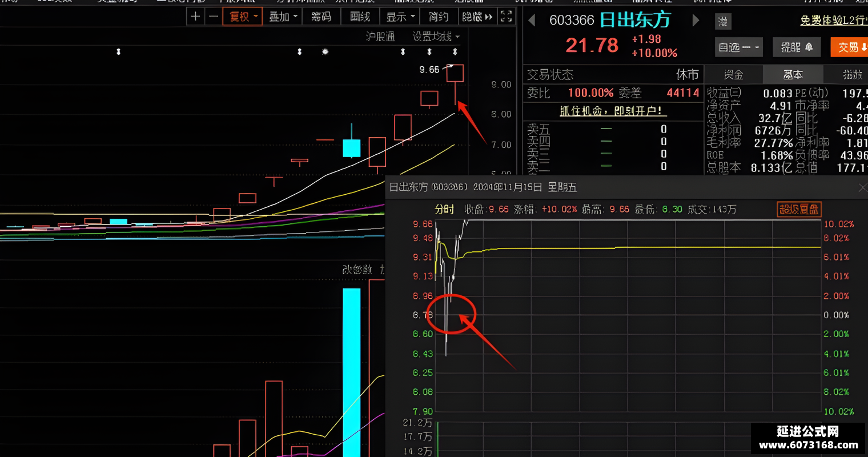Screen dimensions: 868x457
Task: Open the 复权 adjustment dropdown
Action: pos(242,17)
